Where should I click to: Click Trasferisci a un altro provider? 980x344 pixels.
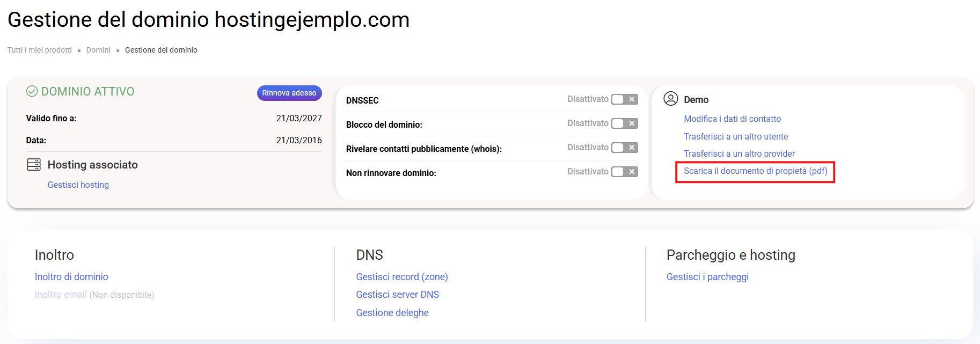point(739,153)
